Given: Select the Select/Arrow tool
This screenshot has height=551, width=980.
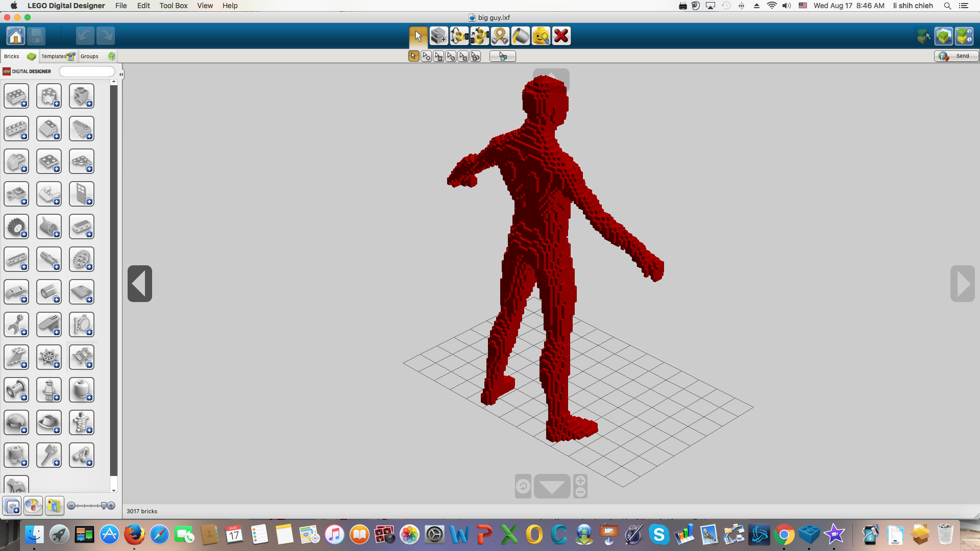Looking at the screenshot, I should (418, 35).
